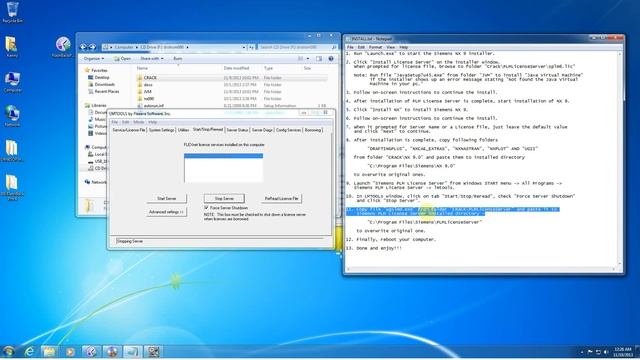Switch to Service/License File tab

coord(129,130)
